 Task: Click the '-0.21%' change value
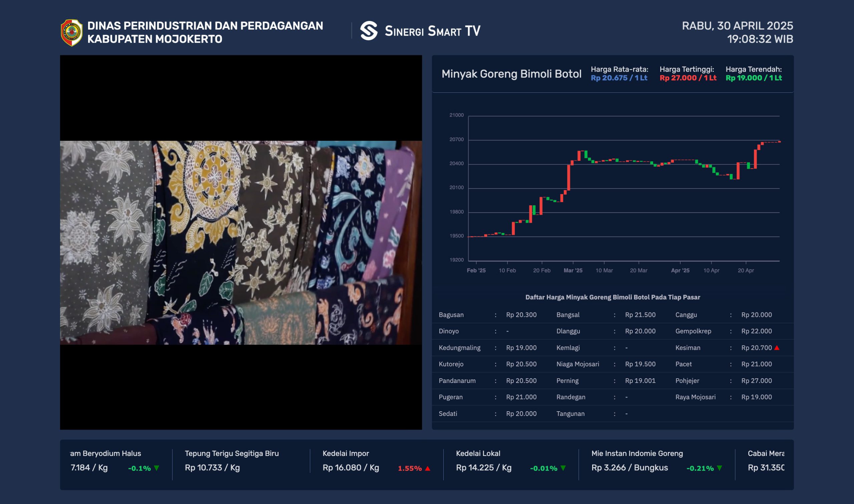point(700,468)
